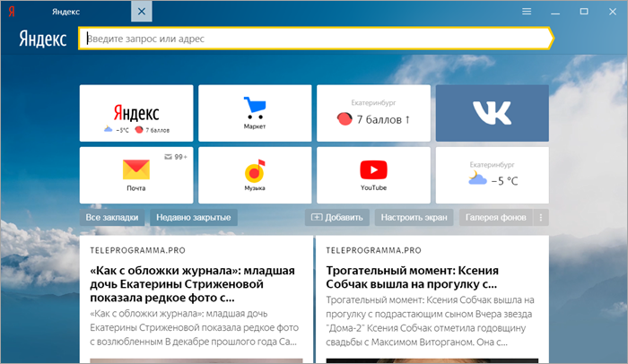Click the Собчак article summary text
The height and width of the screenshot is (364, 628).
pyautogui.click(x=430, y=321)
